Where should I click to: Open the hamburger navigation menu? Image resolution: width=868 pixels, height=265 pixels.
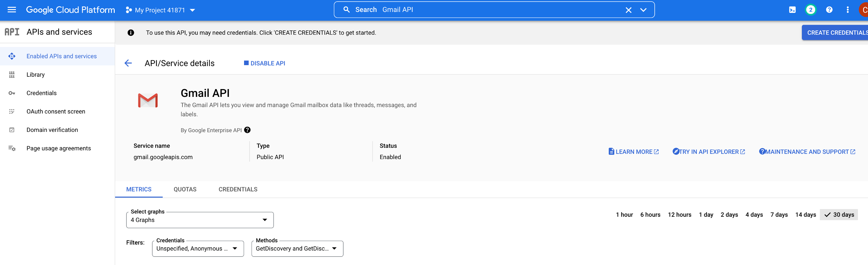[x=12, y=10]
